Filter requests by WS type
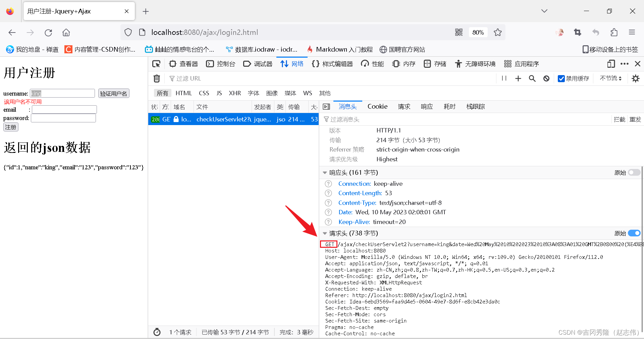Image resolution: width=644 pixels, height=339 pixels. (308, 93)
